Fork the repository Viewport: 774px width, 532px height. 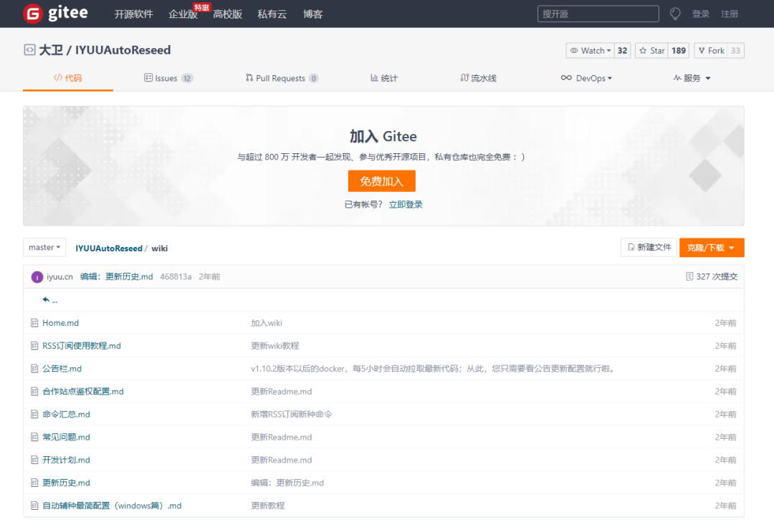point(711,50)
